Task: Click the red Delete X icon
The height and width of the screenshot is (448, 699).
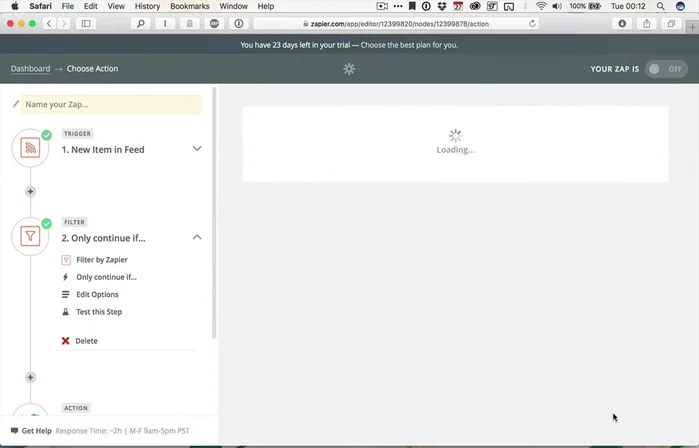Action: 66,341
